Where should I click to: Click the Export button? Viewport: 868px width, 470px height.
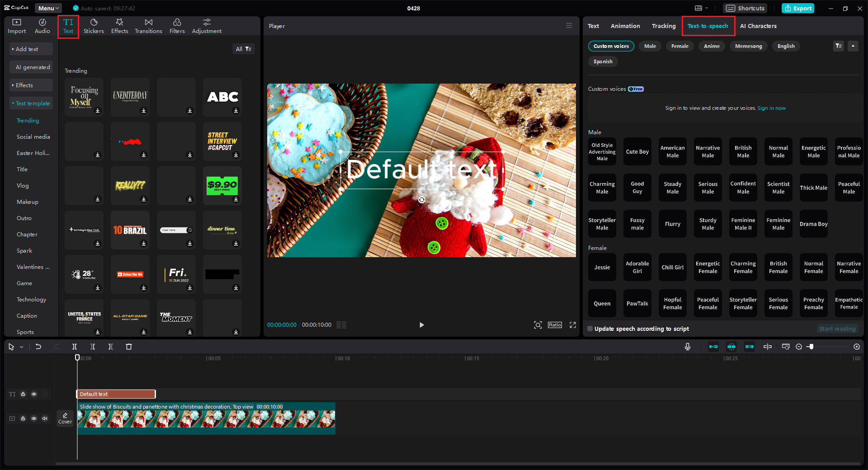point(798,8)
